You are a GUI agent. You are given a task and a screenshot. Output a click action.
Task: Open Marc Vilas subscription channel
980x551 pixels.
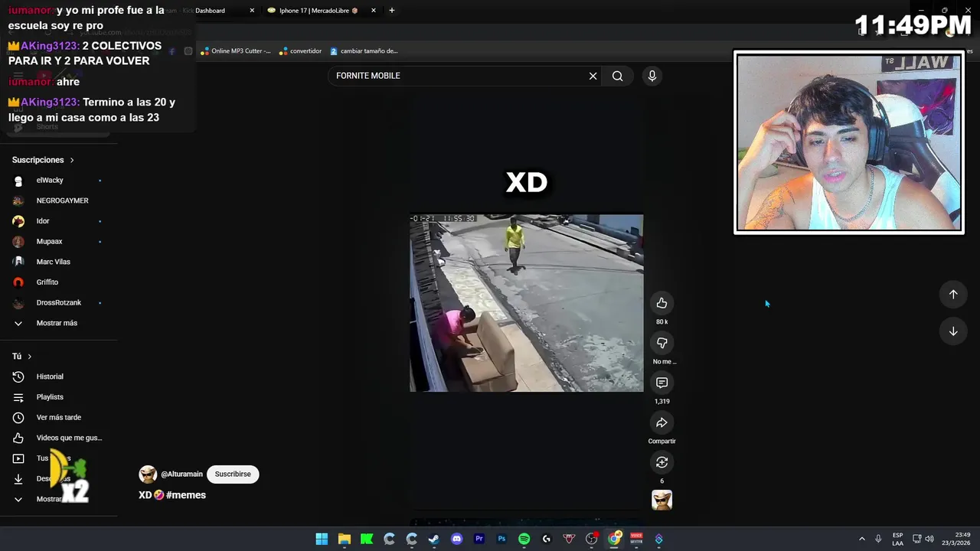tap(53, 262)
